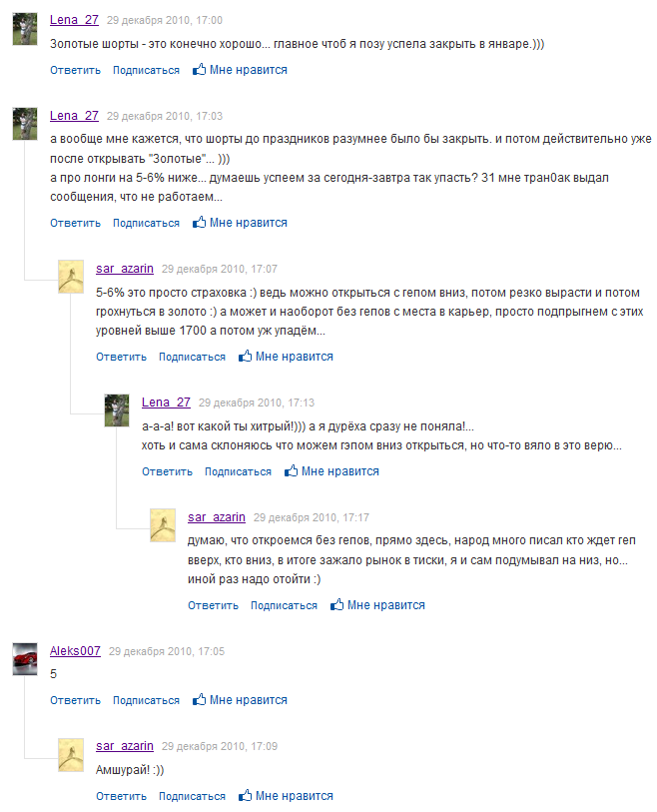Subscribe under sar_azarin's 'Амшурай' reply
This screenshot has height=812, width=657.
point(192,796)
